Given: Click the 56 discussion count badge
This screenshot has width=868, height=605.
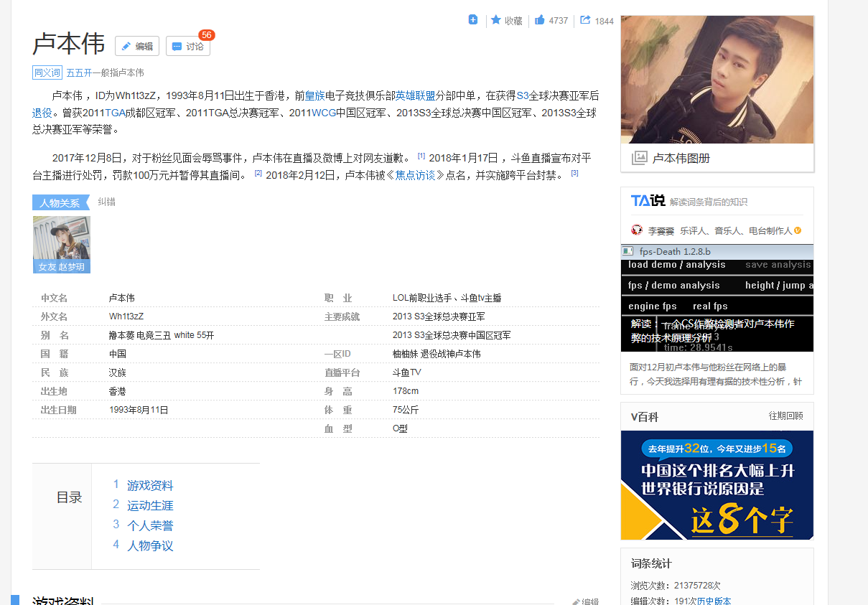Looking at the screenshot, I should click(207, 35).
